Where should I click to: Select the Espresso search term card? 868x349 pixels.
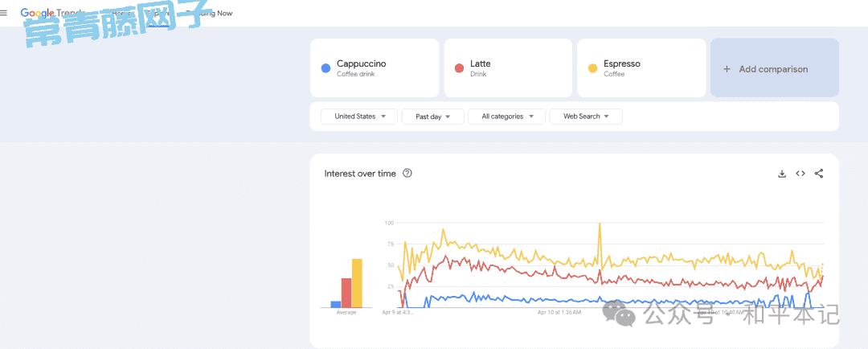pyautogui.click(x=641, y=68)
